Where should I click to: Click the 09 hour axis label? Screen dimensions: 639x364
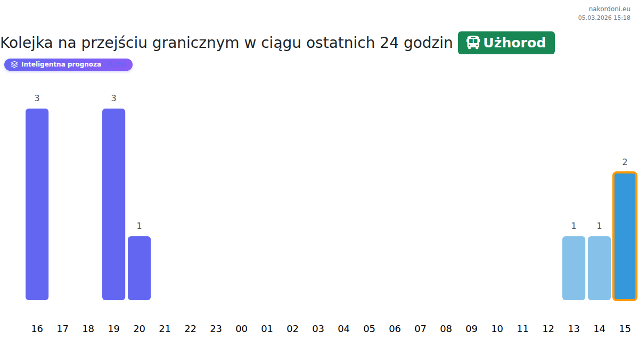coord(472,329)
